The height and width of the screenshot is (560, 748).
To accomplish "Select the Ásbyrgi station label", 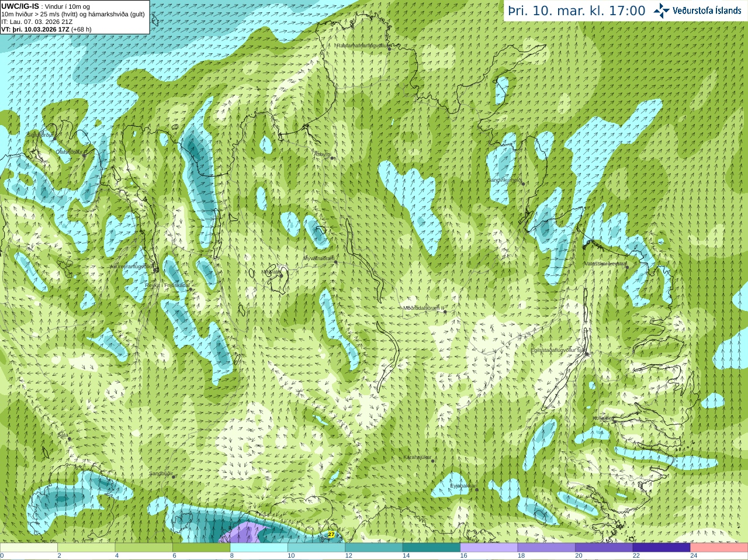I will [x=323, y=154].
